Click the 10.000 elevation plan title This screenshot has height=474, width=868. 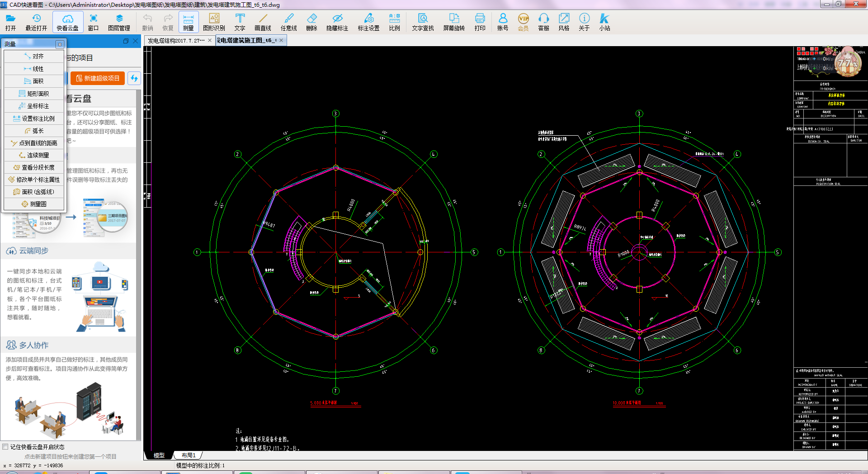[x=638, y=403]
